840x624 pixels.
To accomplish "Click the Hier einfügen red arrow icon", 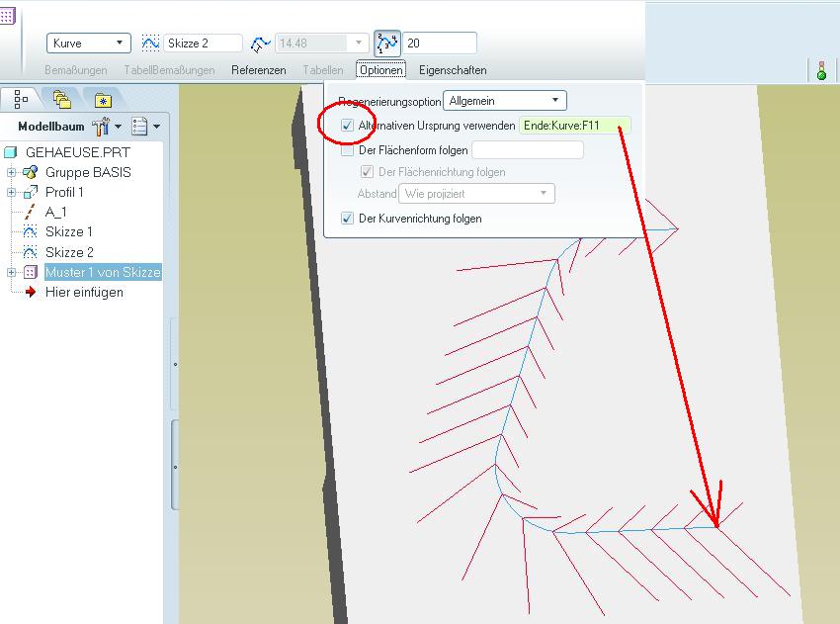I will (30, 292).
